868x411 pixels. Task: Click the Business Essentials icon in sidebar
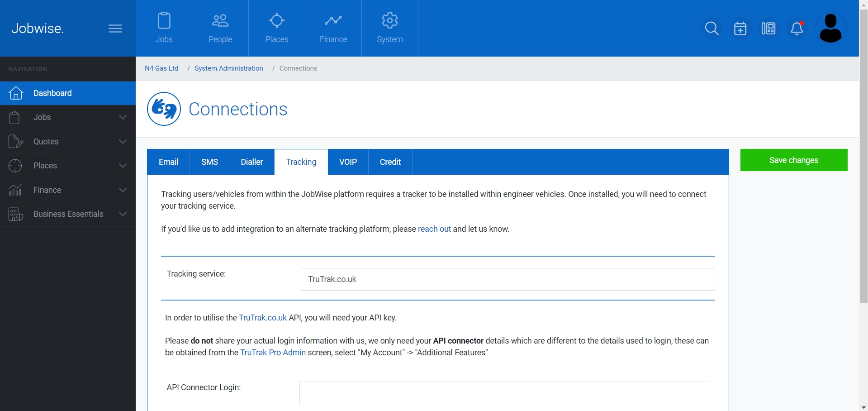pyautogui.click(x=15, y=214)
